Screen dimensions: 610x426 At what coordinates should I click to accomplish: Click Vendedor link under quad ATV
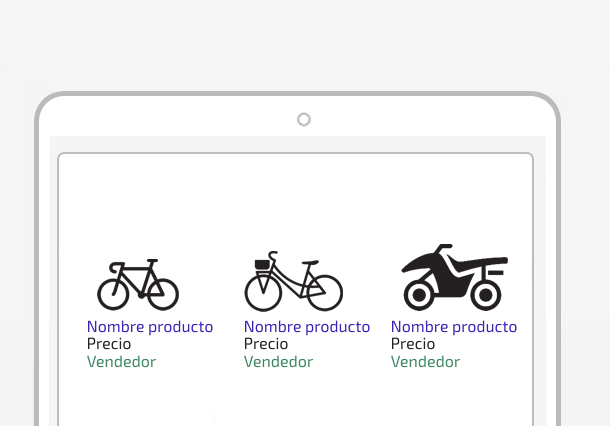(x=425, y=362)
